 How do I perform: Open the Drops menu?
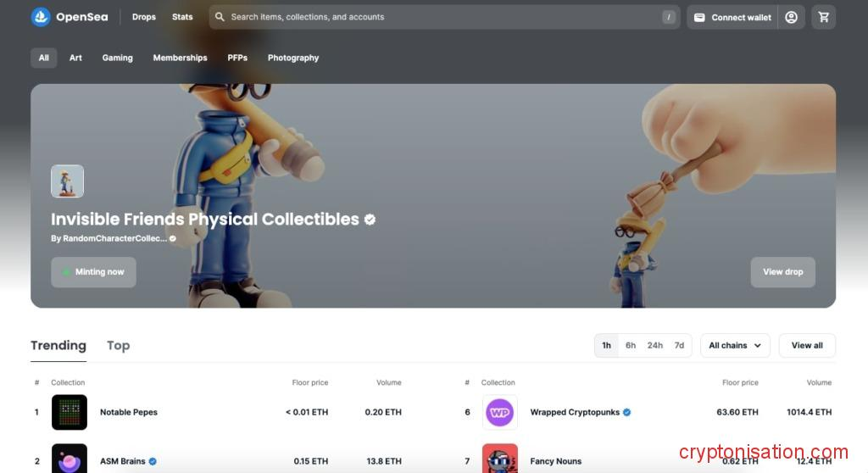(x=144, y=17)
